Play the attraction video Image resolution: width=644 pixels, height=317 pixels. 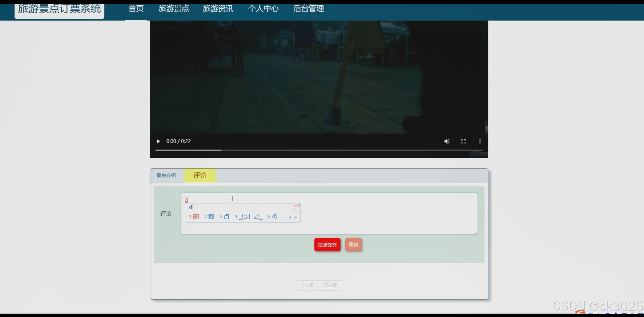pos(158,141)
